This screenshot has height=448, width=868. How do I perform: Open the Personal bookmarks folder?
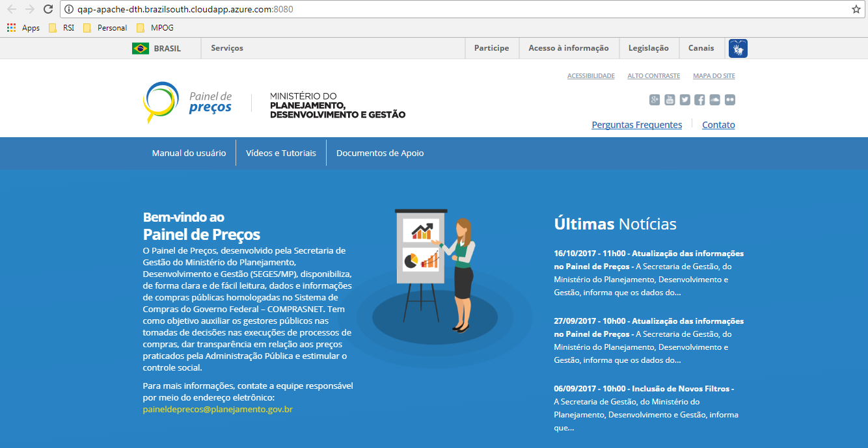pos(105,28)
